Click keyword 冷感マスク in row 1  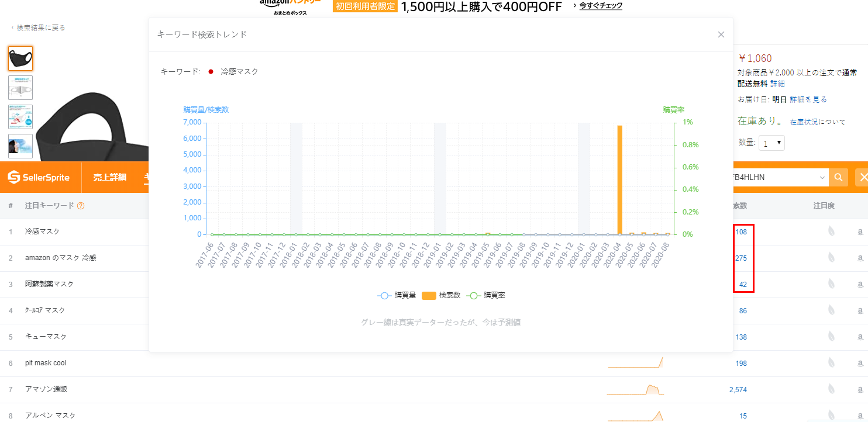click(42, 231)
